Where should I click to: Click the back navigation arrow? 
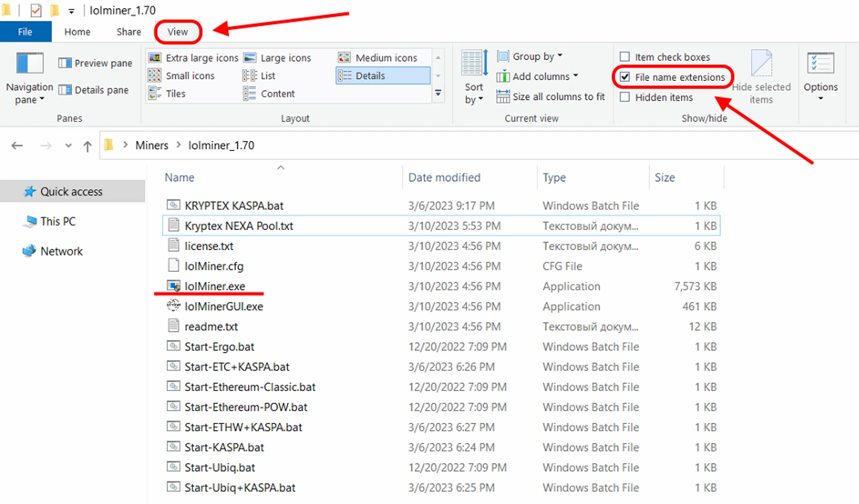click(17, 146)
